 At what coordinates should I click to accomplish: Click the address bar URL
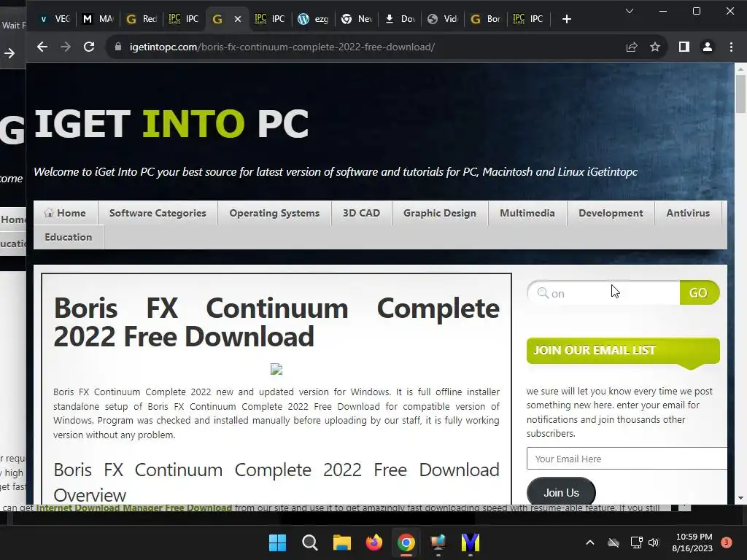(282, 47)
